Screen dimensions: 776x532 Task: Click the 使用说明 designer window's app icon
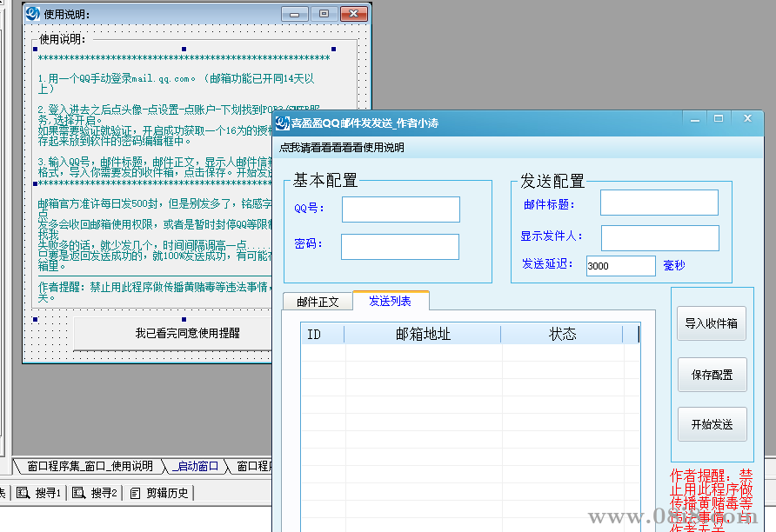pyautogui.click(x=33, y=13)
